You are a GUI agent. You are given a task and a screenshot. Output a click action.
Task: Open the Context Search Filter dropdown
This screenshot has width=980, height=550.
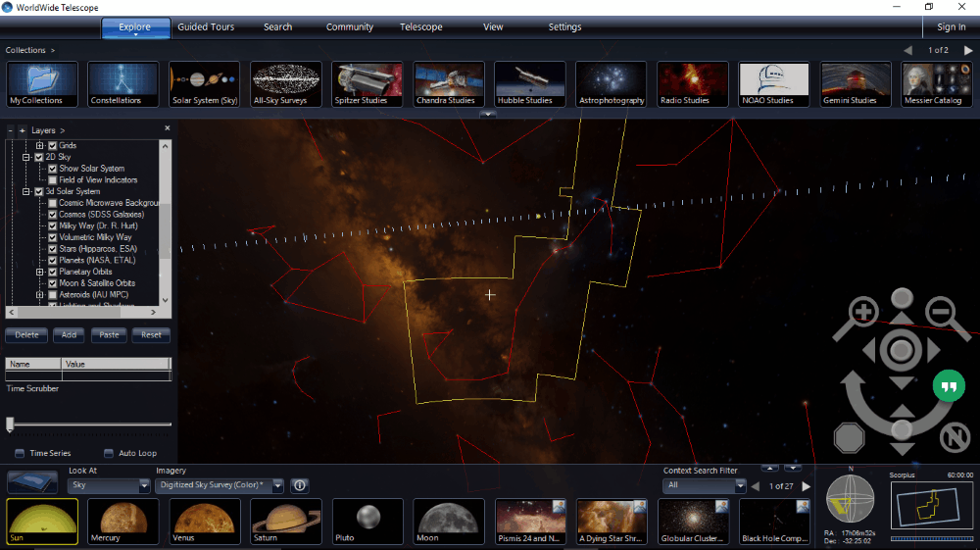(705, 485)
